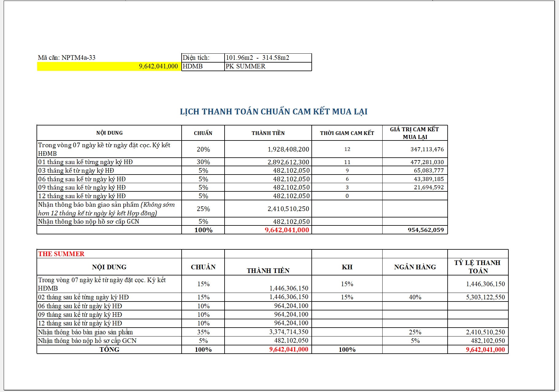The height and width of the screenshot is (392, 559).
Task: Click the red 'THE SUMMER' heading cell
Action: click(61, 254)
